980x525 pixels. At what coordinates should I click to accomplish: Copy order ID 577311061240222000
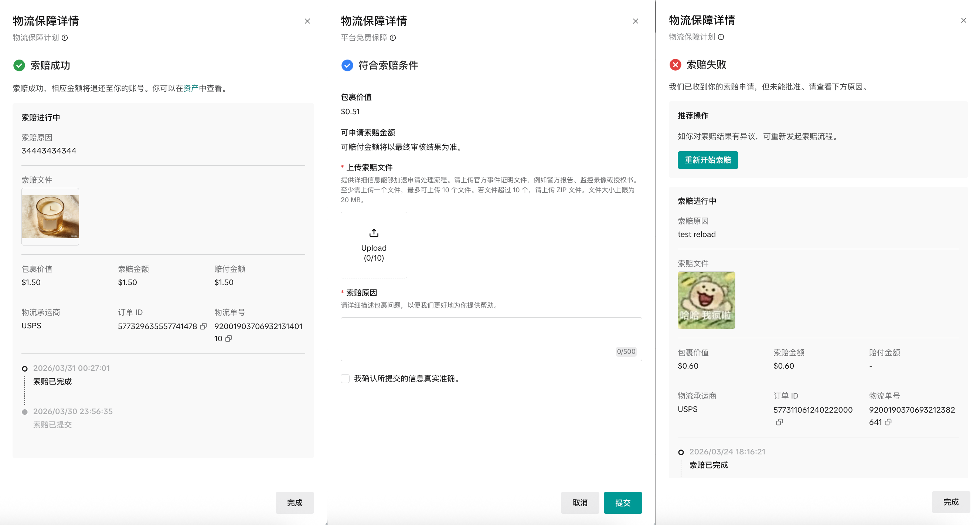779,422
